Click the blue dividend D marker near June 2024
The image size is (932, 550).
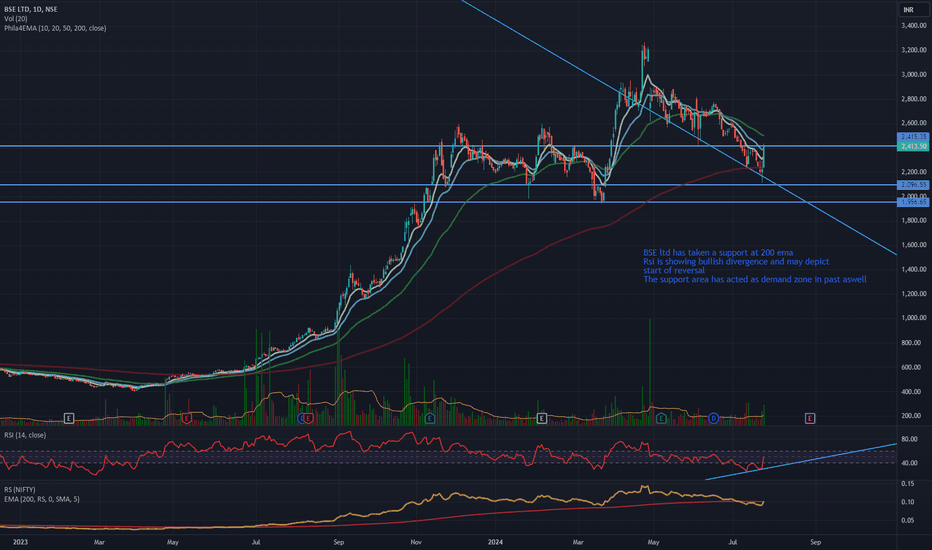point(713,419)
